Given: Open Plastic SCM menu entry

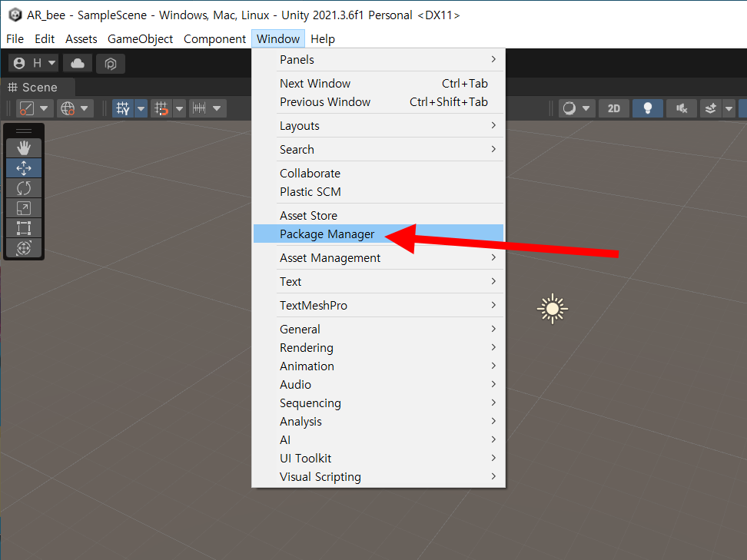Looking at the screenshot, I should point(378,192).
